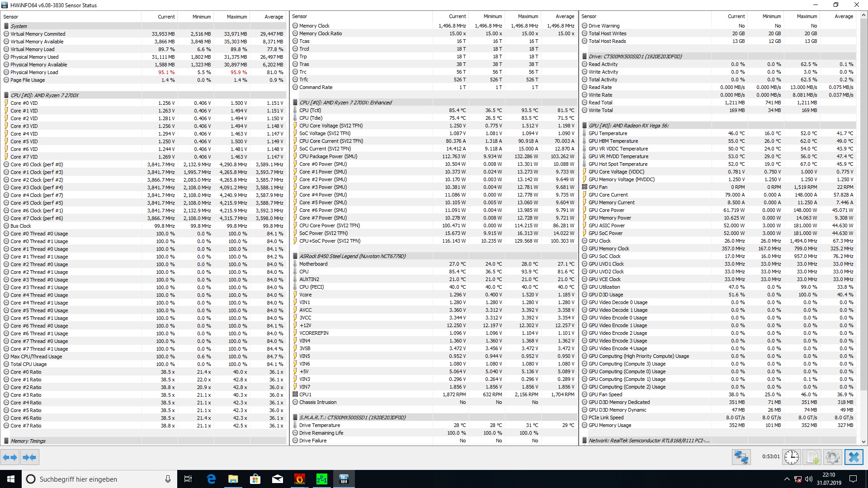Show hidden system tray icons chevron
Screen dimensions: 868x488
787,479
